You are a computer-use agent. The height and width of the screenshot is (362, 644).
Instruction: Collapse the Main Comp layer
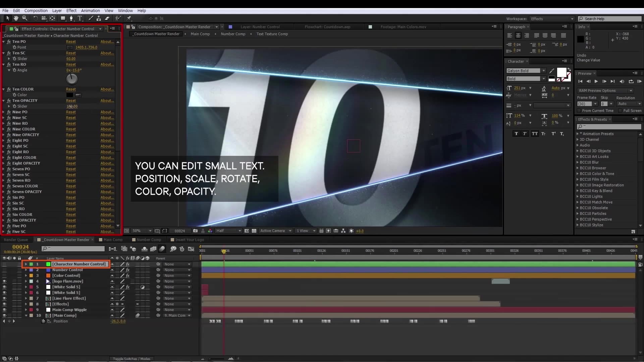(26, 315)
